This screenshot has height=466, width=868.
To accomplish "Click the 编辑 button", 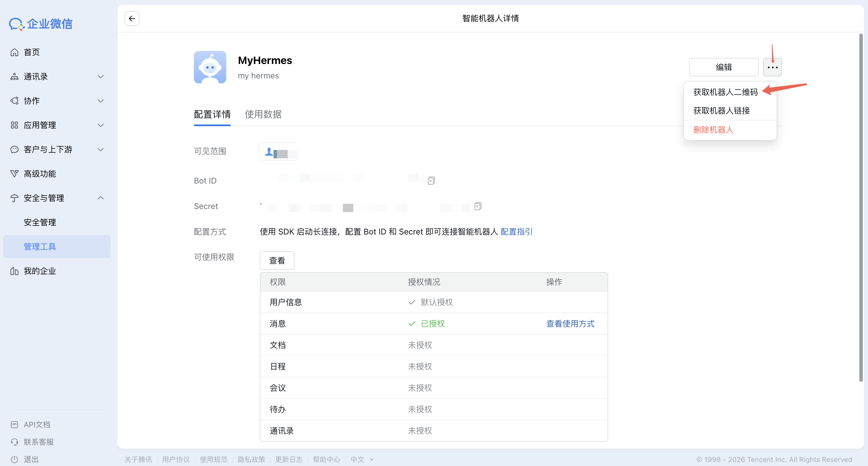I will [x=723, y=67].
